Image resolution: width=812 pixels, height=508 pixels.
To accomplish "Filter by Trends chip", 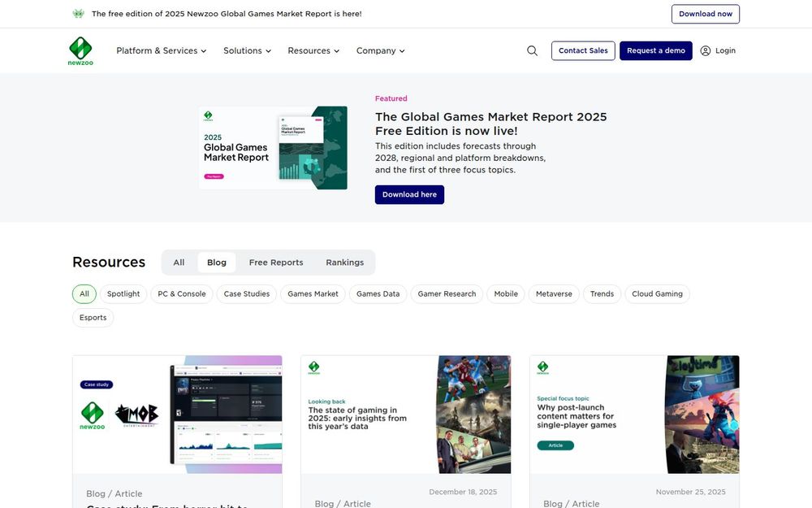I will (x=602, y=294).
